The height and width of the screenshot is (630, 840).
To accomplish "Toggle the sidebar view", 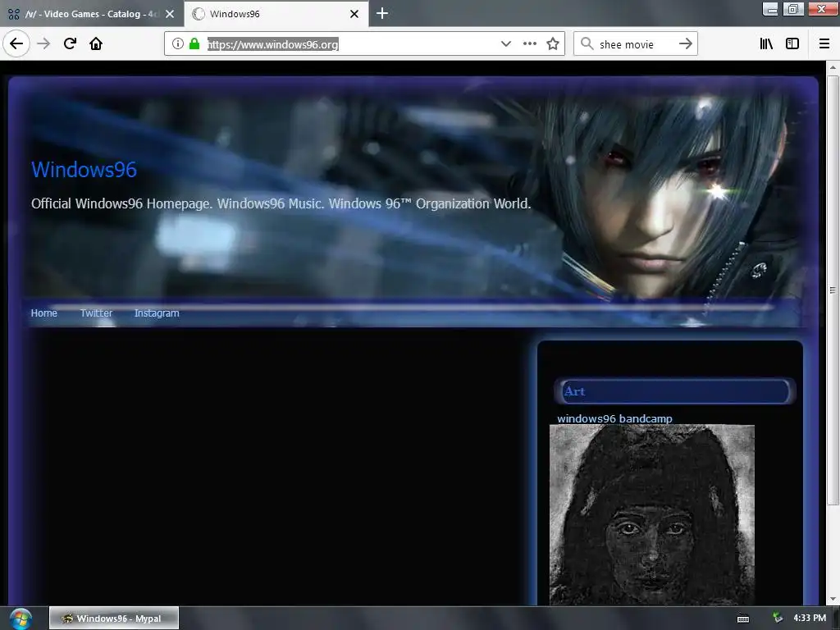I will 792,44.
